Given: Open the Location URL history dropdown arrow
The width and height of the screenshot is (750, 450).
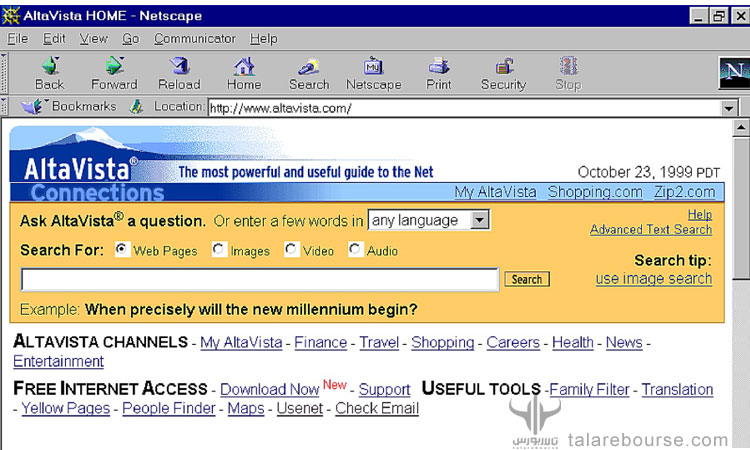Looking at the screenshot, I should [728, 109].
